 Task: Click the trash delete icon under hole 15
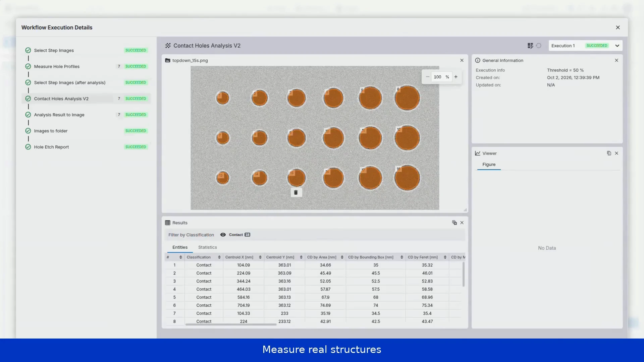(296, 192)
